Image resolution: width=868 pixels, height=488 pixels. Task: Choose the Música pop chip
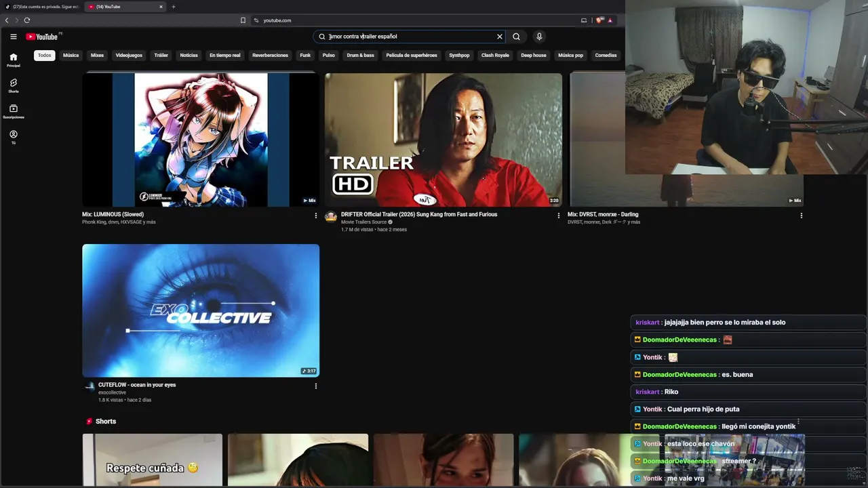571,56
